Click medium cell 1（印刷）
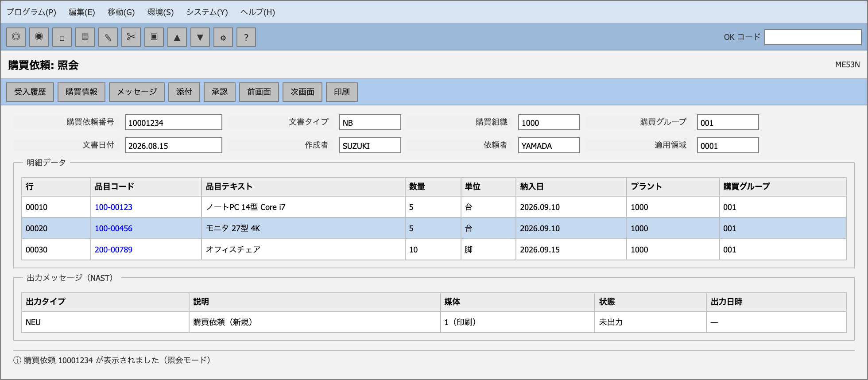Viewport: 868px width, 380px height. coord(518,322)
